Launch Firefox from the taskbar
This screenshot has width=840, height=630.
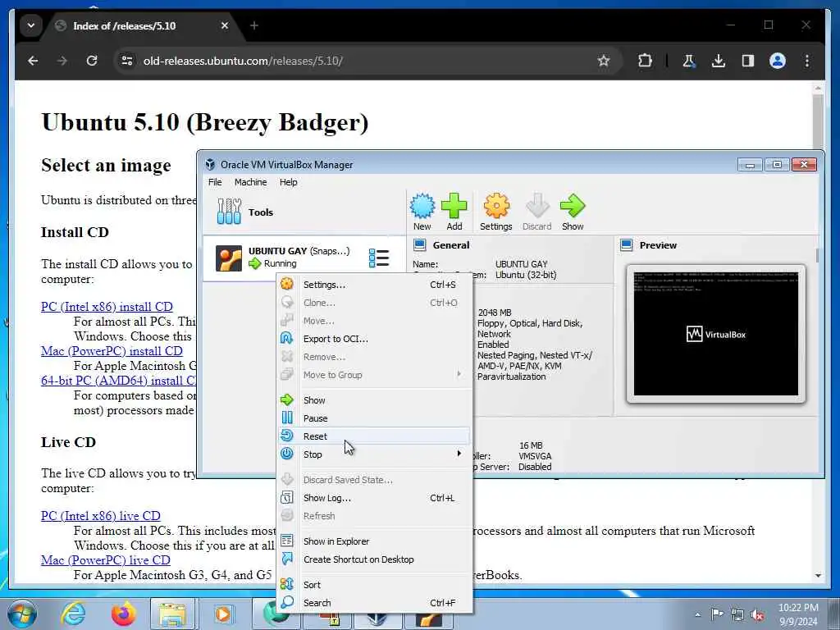coord(123,614)
